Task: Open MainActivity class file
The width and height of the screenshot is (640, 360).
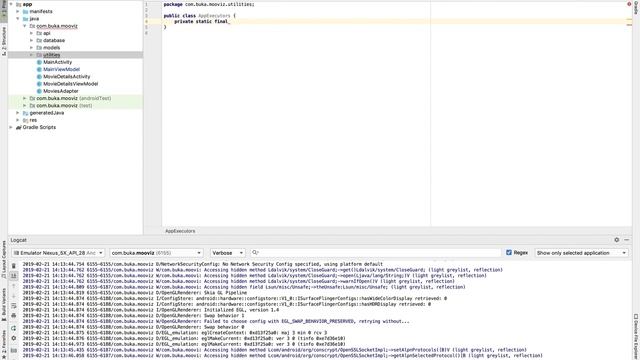Action: (57, 62)
